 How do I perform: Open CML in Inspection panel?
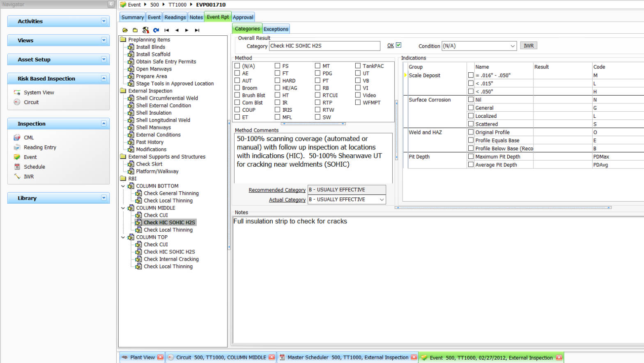[29, 138]
